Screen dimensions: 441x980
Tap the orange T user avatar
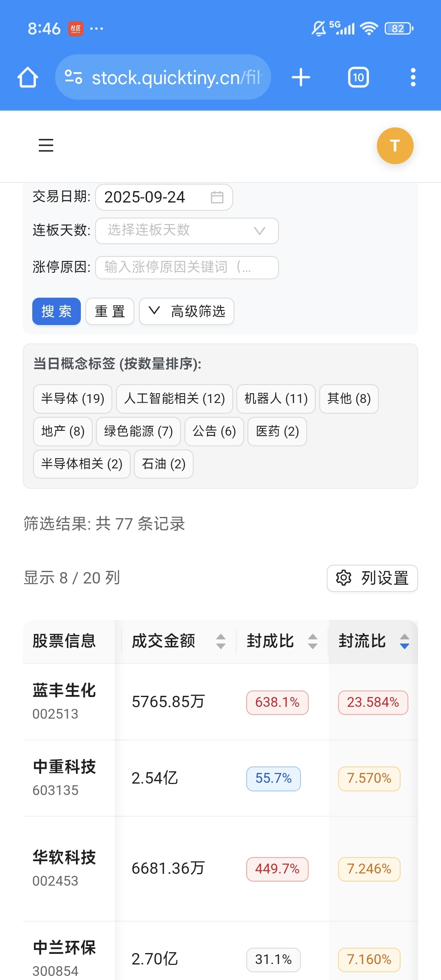coord(395,146)
